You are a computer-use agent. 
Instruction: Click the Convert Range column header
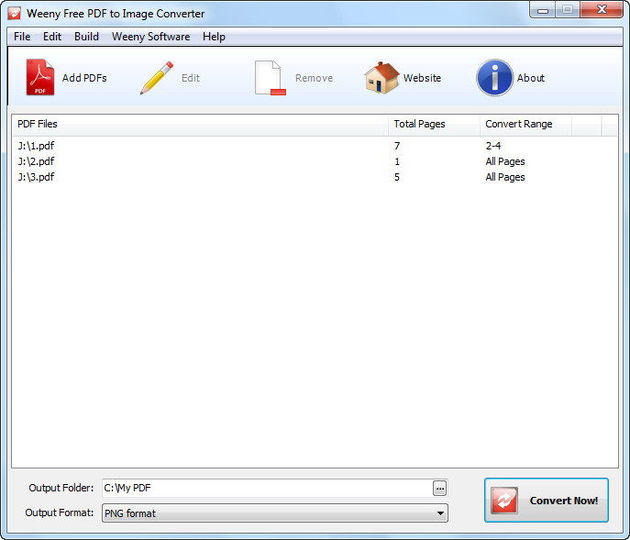tap(519, 125)
